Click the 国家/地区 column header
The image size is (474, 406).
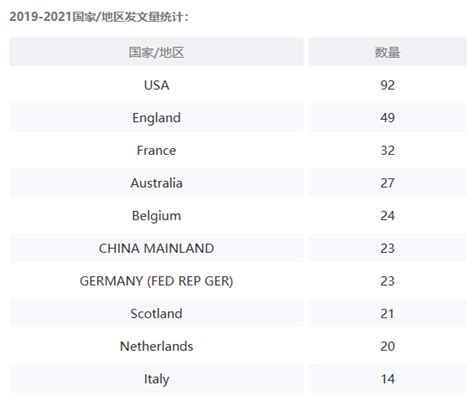click(x=156, y=52)
